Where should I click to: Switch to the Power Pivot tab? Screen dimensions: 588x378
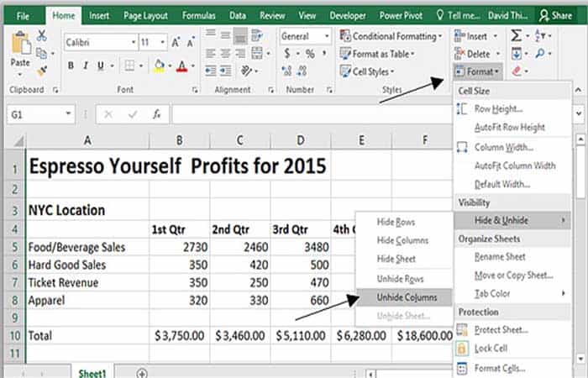[x=401, y=16]
